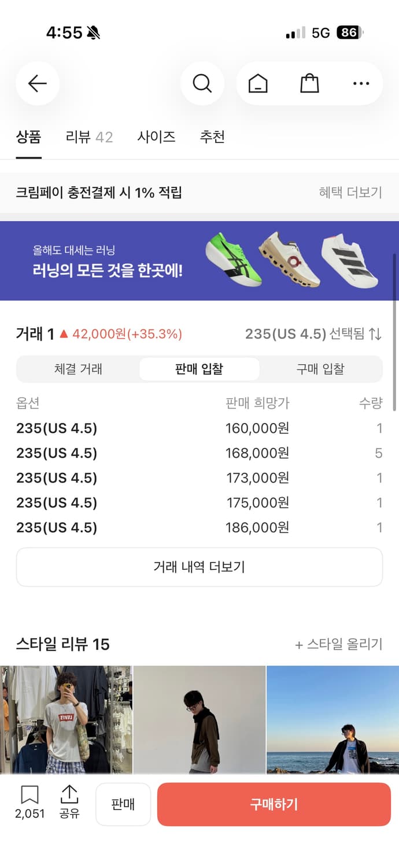Share the product using the share icon
This screenshot has width=399, height=868.
(x=69, y=796)
